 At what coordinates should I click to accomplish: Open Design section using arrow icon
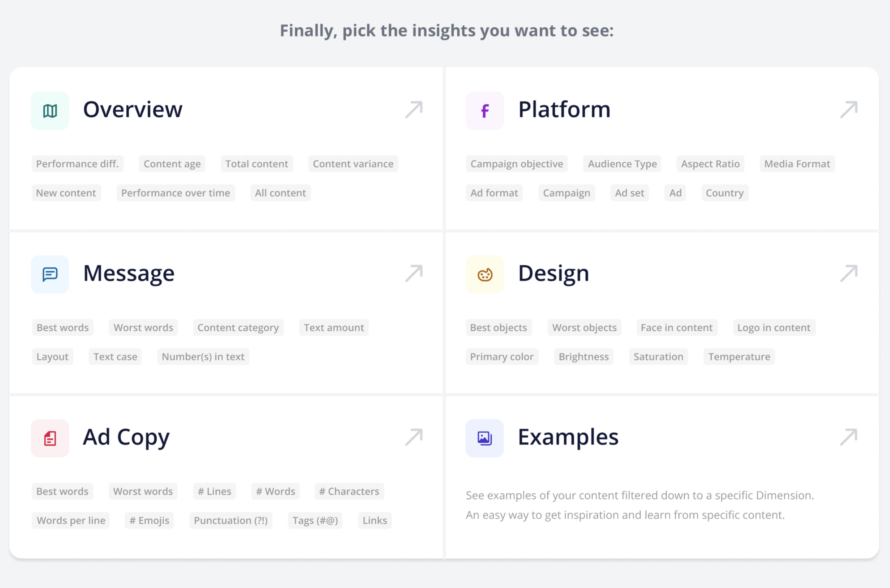[849, 273]
